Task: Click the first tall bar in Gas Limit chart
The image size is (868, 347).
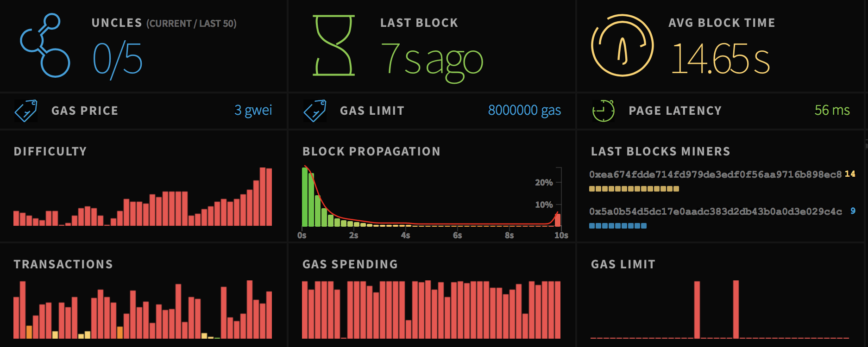Action: (697, 310)
